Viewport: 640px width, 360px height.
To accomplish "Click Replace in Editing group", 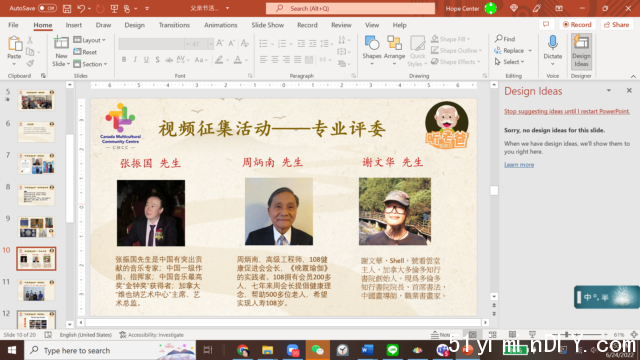I will point(513,50).
